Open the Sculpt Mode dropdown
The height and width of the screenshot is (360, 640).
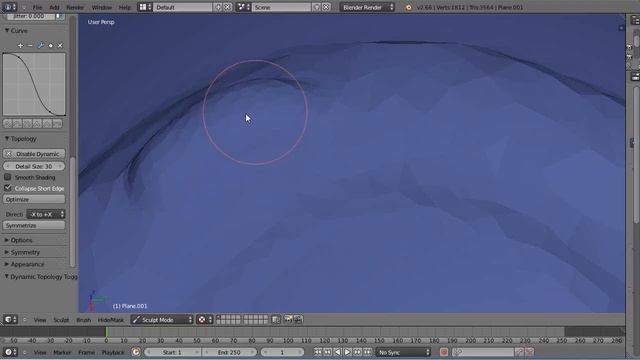click(162, 320)
